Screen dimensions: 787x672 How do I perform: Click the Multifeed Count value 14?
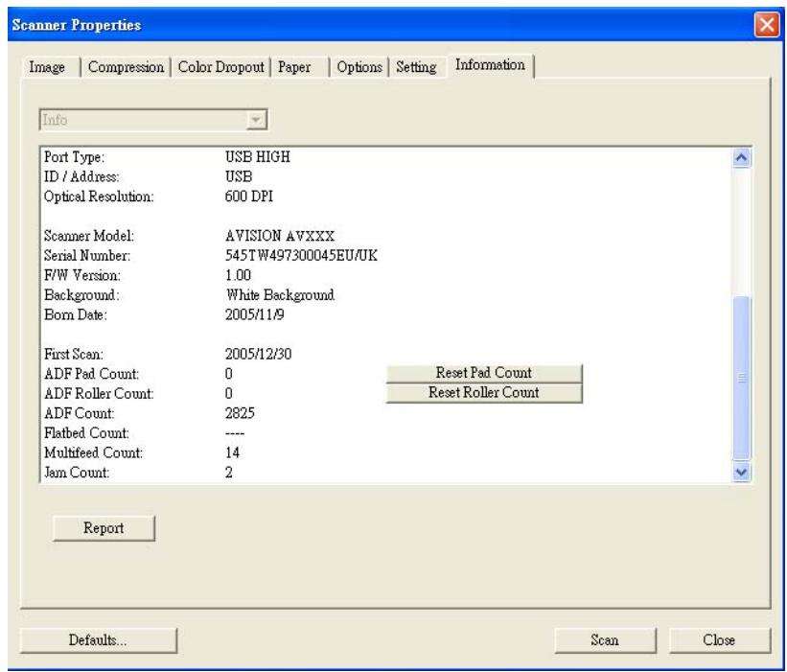232,452
